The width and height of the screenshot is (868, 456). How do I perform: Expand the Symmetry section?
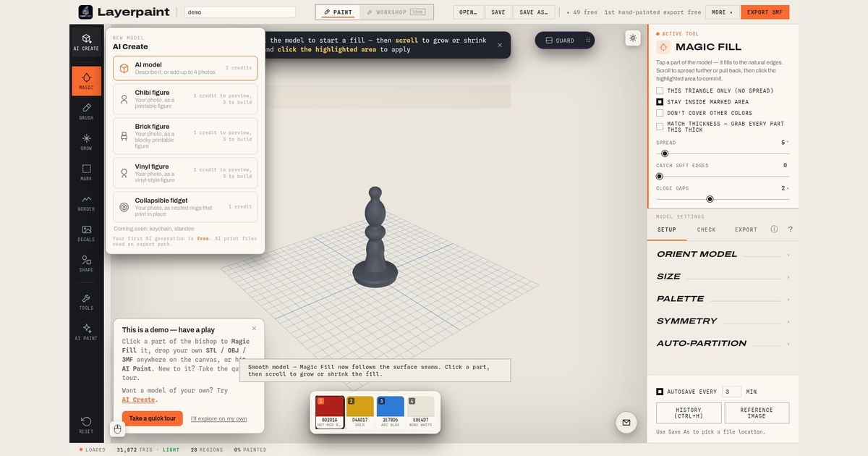click(723, 321)
